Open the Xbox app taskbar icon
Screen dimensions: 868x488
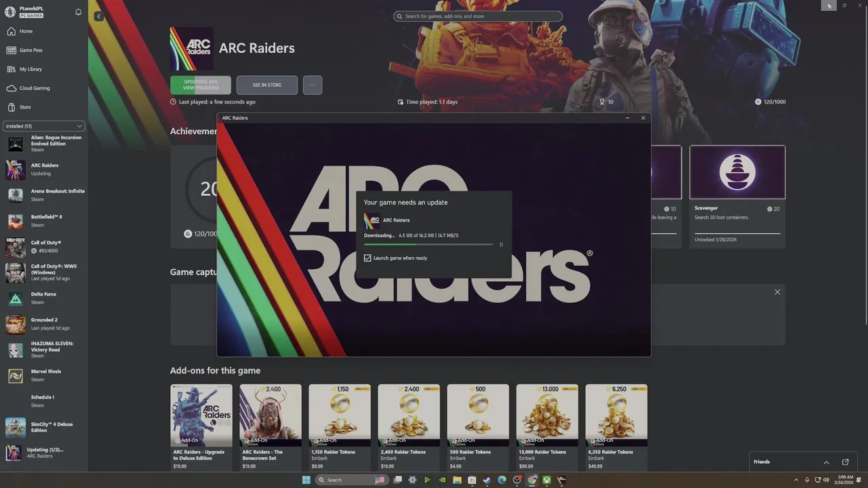[547, 480]
